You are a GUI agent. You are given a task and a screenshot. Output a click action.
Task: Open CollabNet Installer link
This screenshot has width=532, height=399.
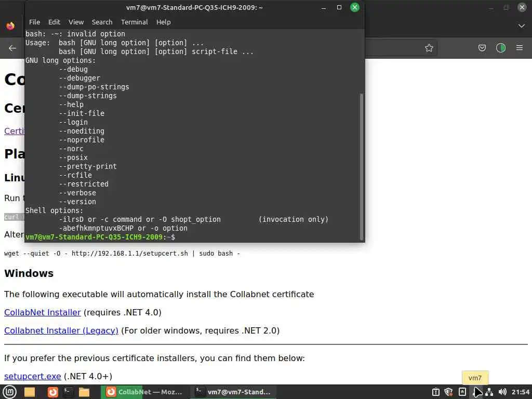coord(43,312)
